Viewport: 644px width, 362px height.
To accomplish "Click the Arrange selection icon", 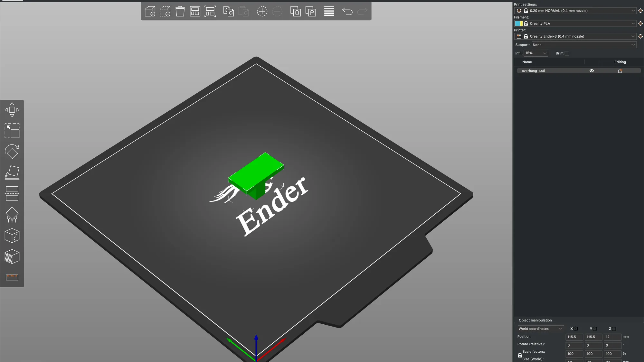I will pyautogui.click(x=210, y=12).
